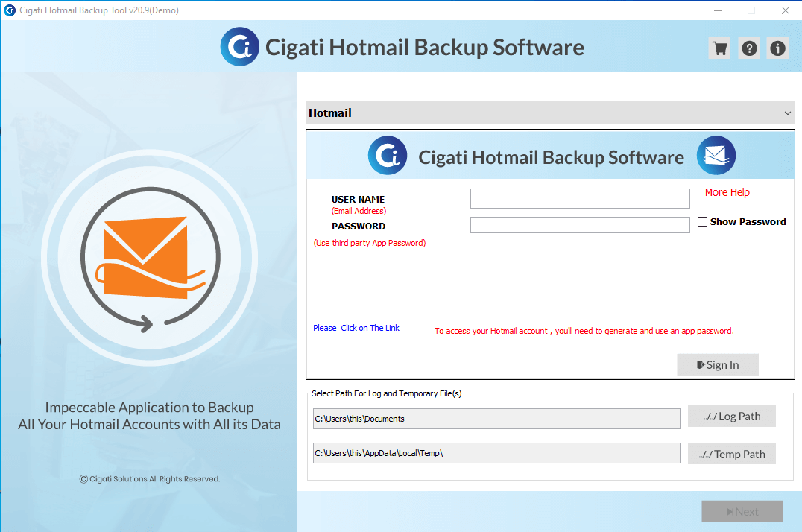Viewport: 802px width, 532px height.
Task: Click the 'Please Click on The Link' text
Action: click(x=356, y=328)
